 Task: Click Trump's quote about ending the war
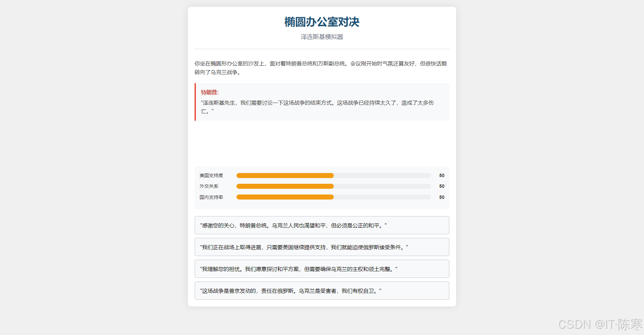317,107
